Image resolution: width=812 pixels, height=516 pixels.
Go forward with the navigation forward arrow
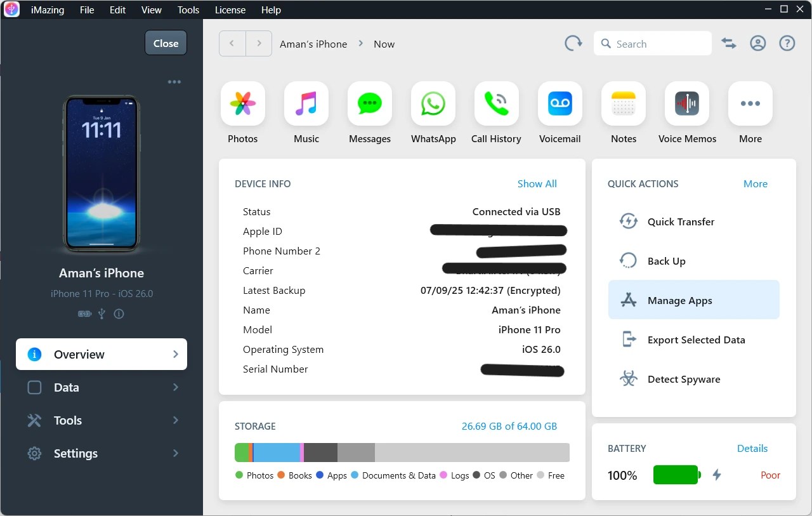259,43
